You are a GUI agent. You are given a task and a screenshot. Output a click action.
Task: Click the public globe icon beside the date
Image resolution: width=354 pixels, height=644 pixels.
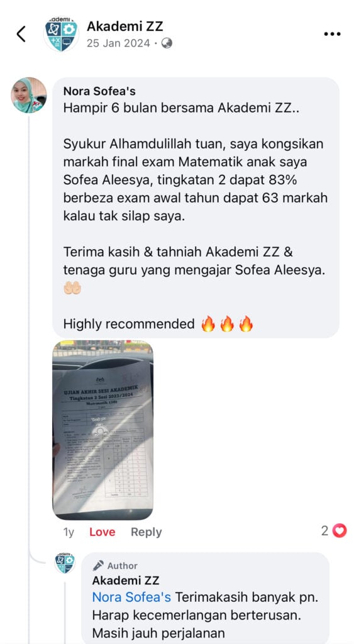167,43
